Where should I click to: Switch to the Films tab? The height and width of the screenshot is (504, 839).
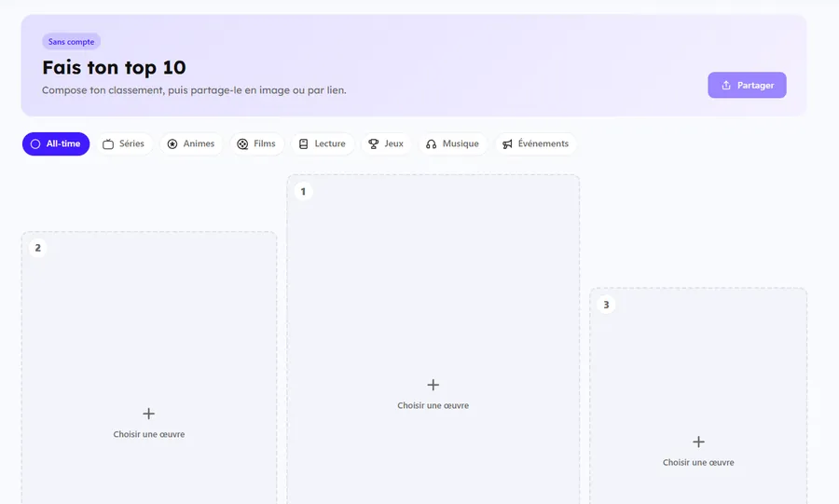coord(257,143)
